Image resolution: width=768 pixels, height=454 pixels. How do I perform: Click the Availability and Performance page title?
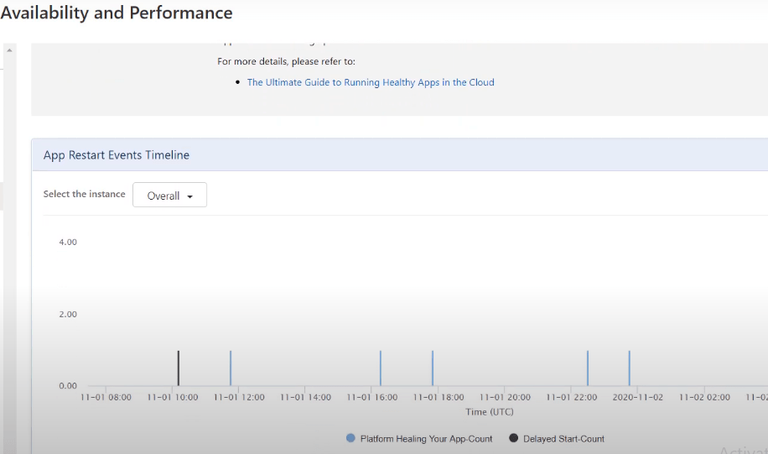coord(117,14)
